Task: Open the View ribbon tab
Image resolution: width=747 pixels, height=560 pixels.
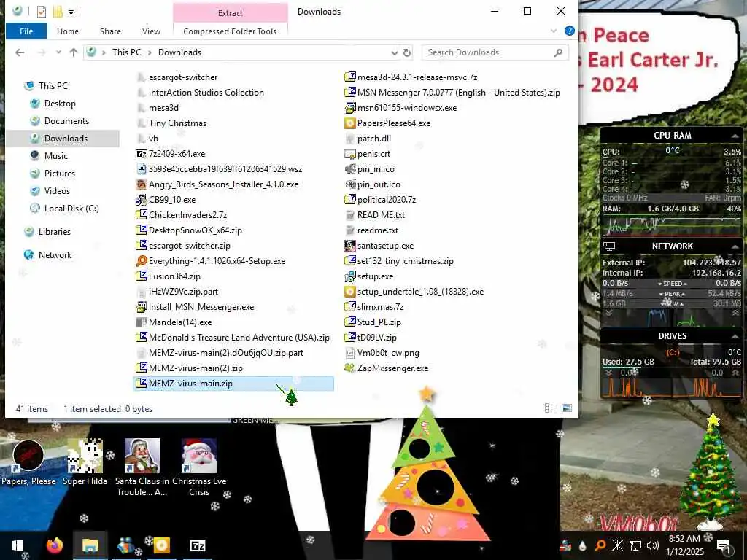Action: coord(151,31)
